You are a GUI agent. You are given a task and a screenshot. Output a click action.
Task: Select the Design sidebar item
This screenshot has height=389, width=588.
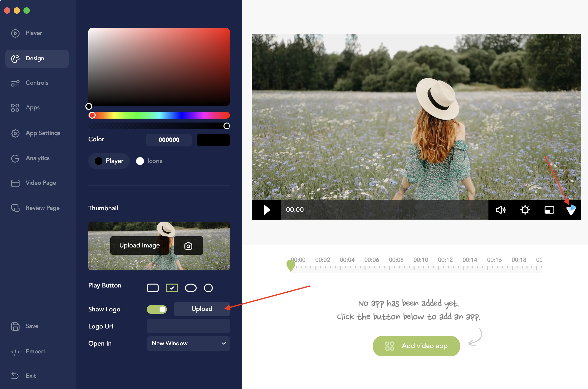click(x=37, y=59)
